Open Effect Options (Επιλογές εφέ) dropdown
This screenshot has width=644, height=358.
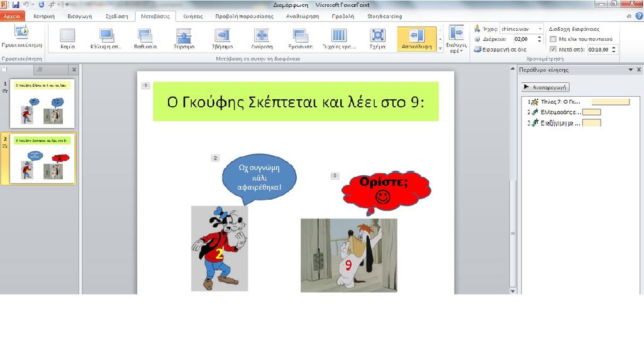(x=456, y=40)
